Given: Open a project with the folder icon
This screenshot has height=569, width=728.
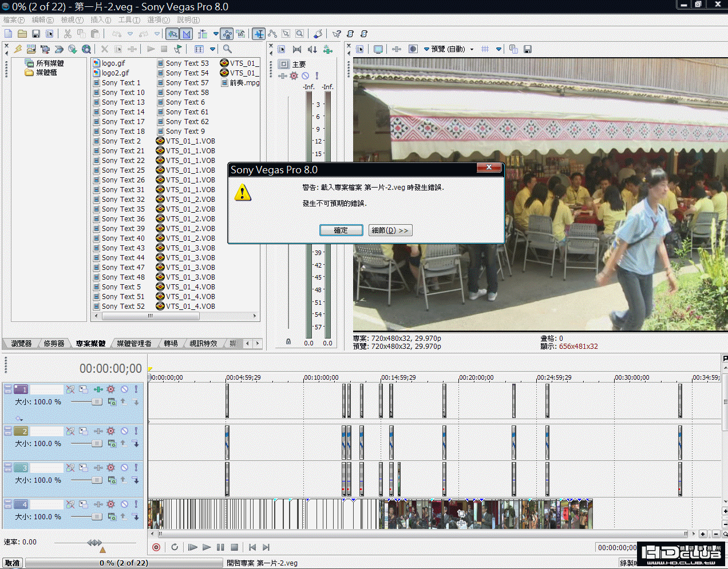Looking at the screenshot, I should point(22,34).
